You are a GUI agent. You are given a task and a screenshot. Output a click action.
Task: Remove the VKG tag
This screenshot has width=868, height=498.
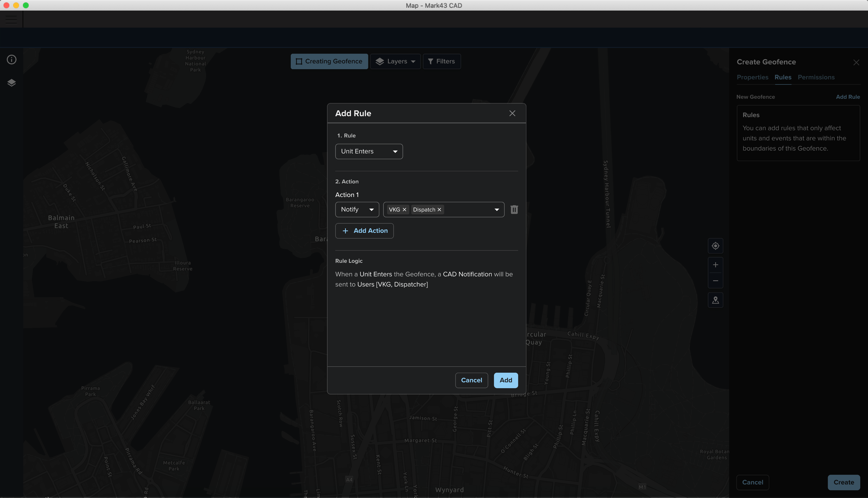point(404,210)
